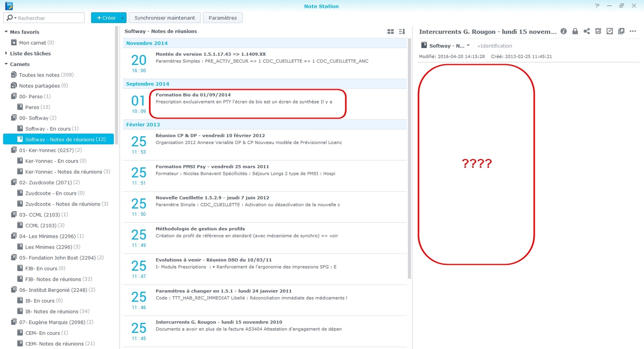Open note Formation Bio du 01/09/2014
Screen dimensions: 644x349
click(265, 104)
